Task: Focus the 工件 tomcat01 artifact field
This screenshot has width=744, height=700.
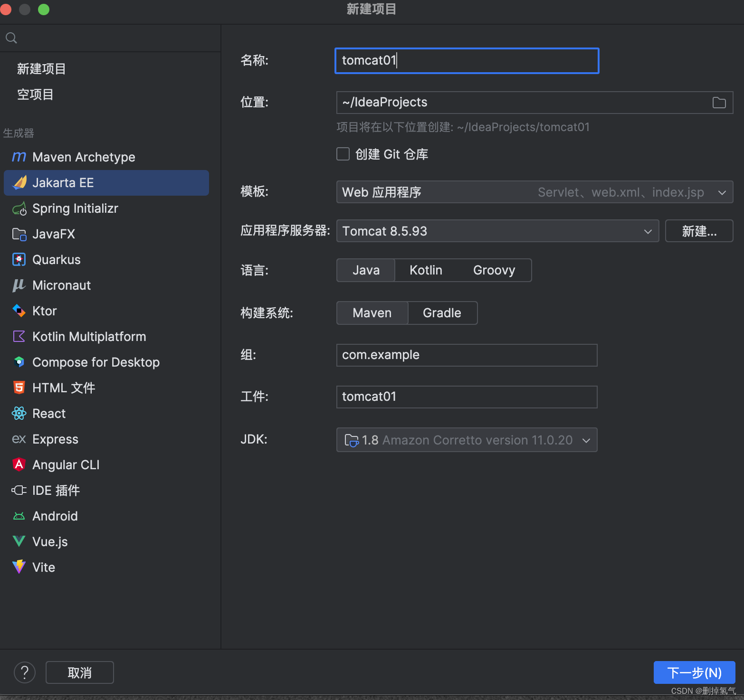Action: [x=467, y=397]
